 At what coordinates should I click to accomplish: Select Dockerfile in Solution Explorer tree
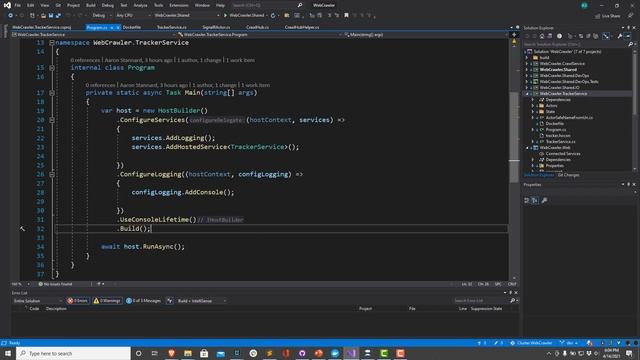click(555, 124)
